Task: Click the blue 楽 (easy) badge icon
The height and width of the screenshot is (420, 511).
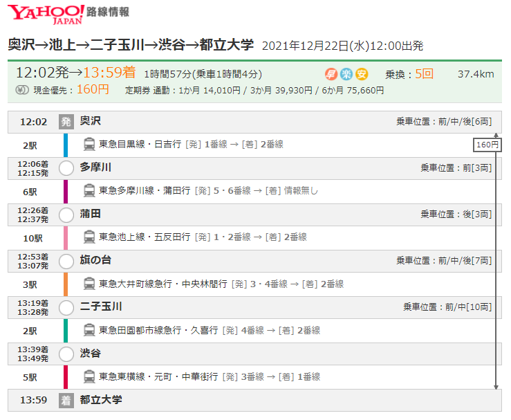Action: tap(346, 74)
